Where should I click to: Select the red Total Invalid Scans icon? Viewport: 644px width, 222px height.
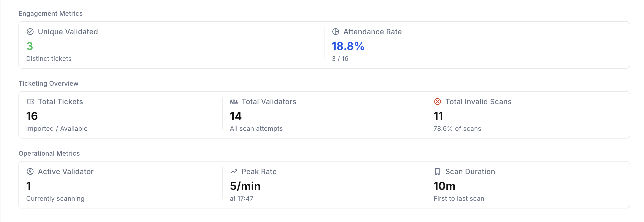coord(437,102)
